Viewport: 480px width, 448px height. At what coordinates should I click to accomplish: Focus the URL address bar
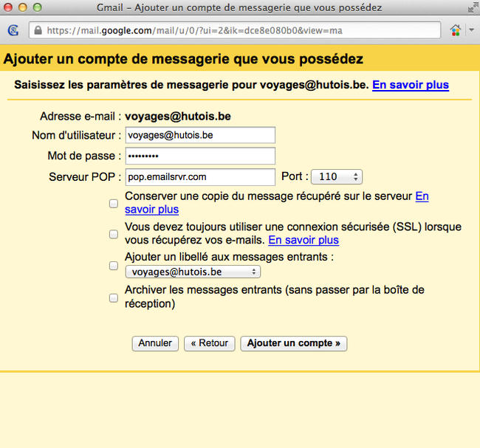[235, 30]
